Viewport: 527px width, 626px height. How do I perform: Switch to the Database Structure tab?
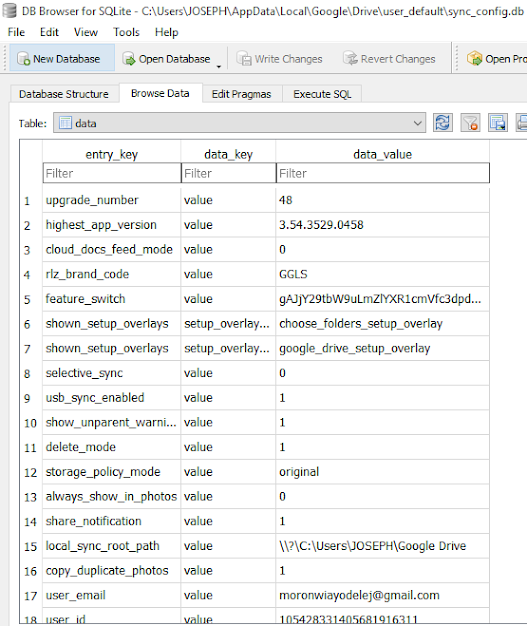coord(64,94)
